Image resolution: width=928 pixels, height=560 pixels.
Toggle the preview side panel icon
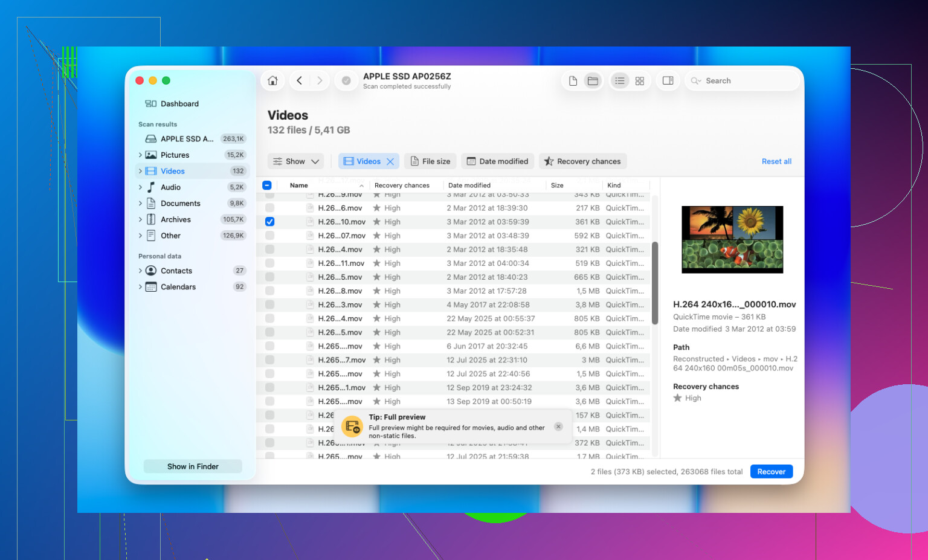[x=668, y=81]
